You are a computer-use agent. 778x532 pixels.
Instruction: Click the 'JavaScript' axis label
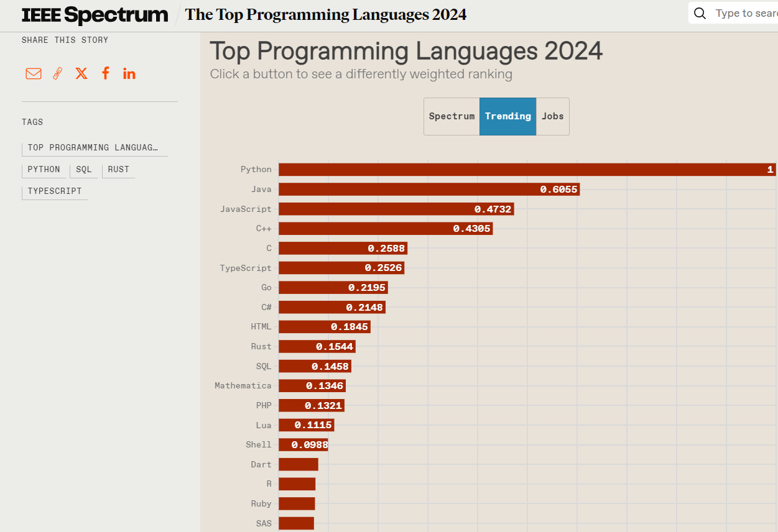pos(246,209)
